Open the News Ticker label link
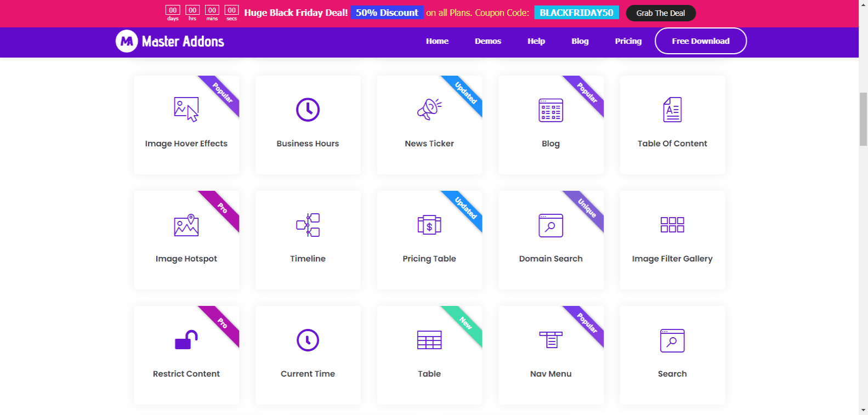Screen dimensions: 868x415 429,144
